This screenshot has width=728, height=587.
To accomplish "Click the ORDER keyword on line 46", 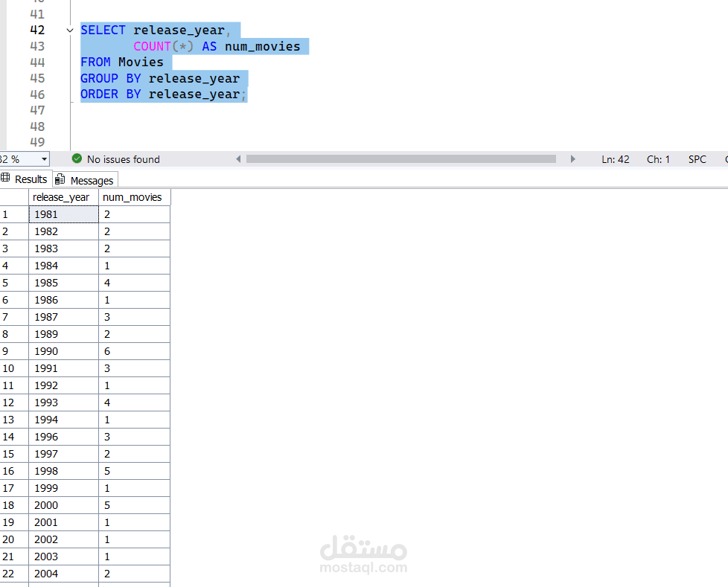I will pyautogui.click(x=99, y=94).
